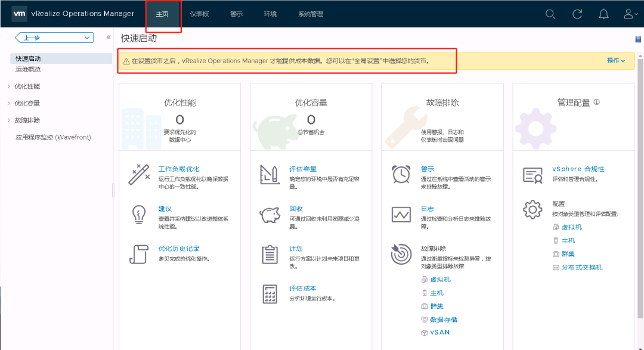Open the 日志 link
The image size is (644, 350).
point(428,209)
